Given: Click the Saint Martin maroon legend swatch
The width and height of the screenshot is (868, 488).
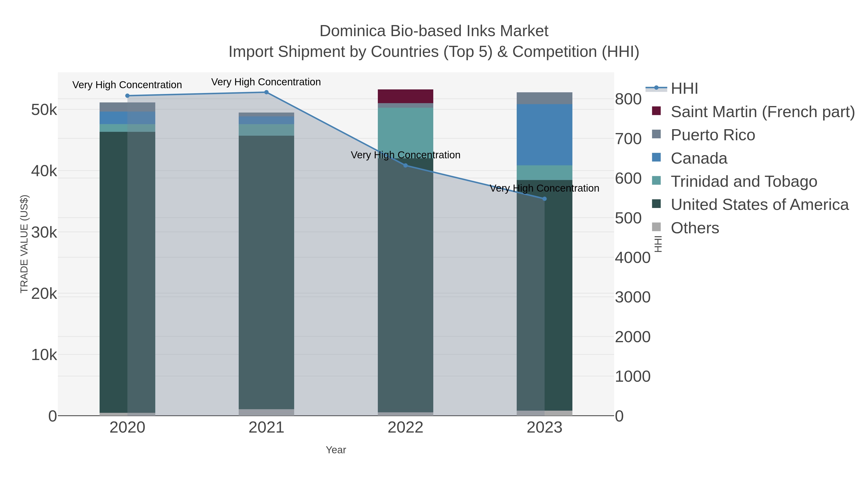Looking at the screenshot, I should coord(656,111).
